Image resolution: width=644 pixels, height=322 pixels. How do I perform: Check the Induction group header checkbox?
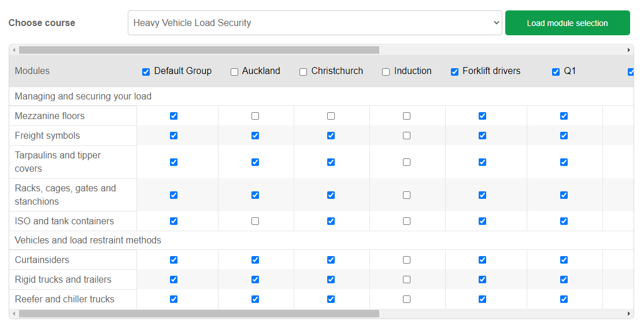point(386,72)
